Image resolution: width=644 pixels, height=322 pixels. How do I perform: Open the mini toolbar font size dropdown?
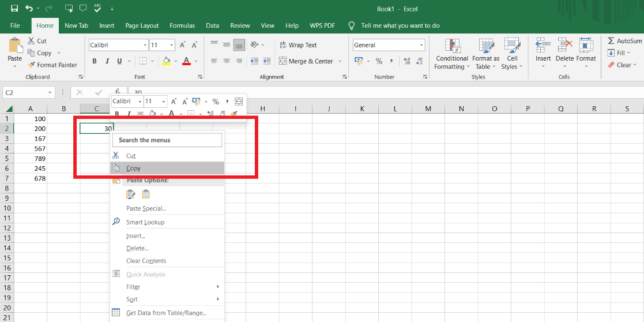point(164,101)
